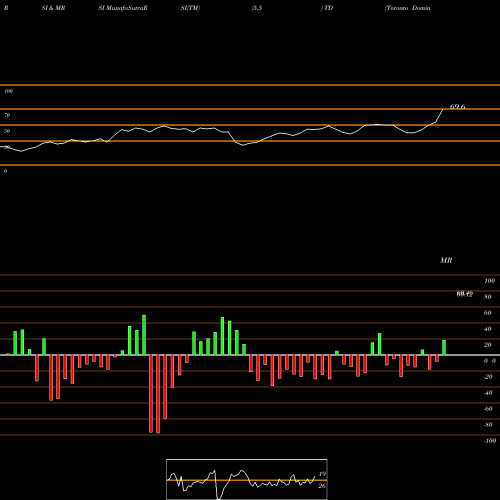
Task: Click the 'SI MunafaSutraR' header label
Action: 123,8
